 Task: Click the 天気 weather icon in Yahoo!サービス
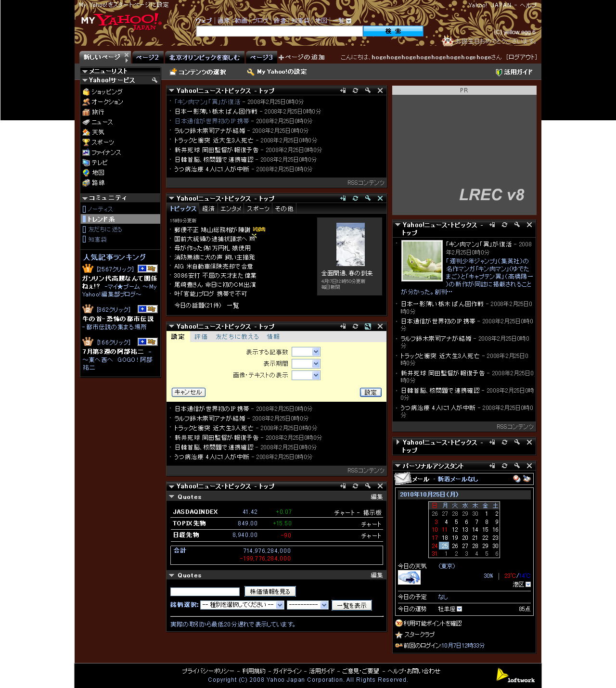click(86, 132)
